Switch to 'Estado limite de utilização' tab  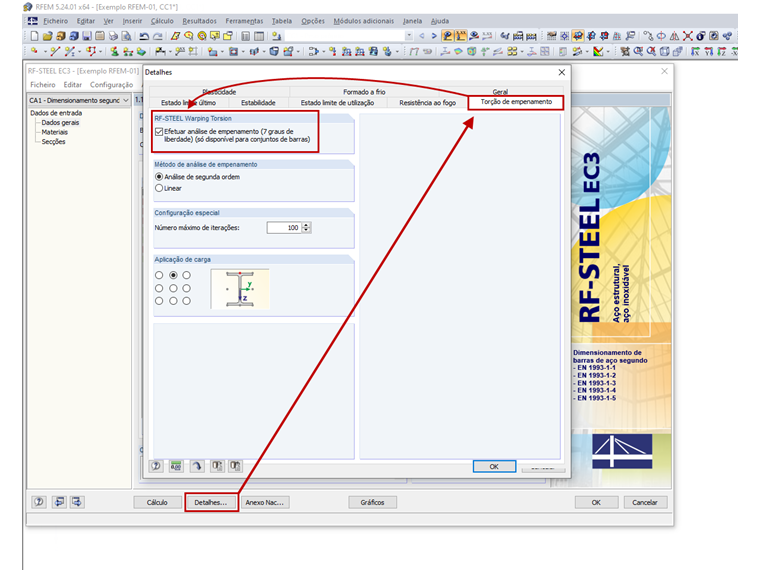point(337,103)
